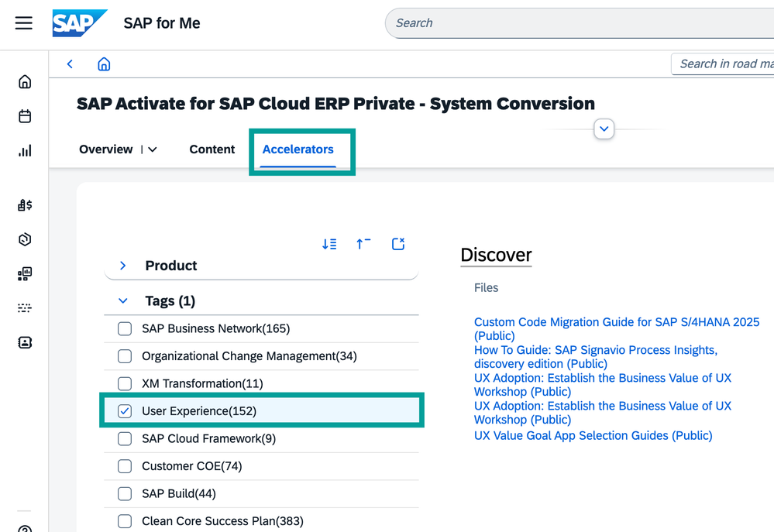The height and width of the screenshot is (532, 774).
Task: Click the Search in road map field
Action: point(723,64)
